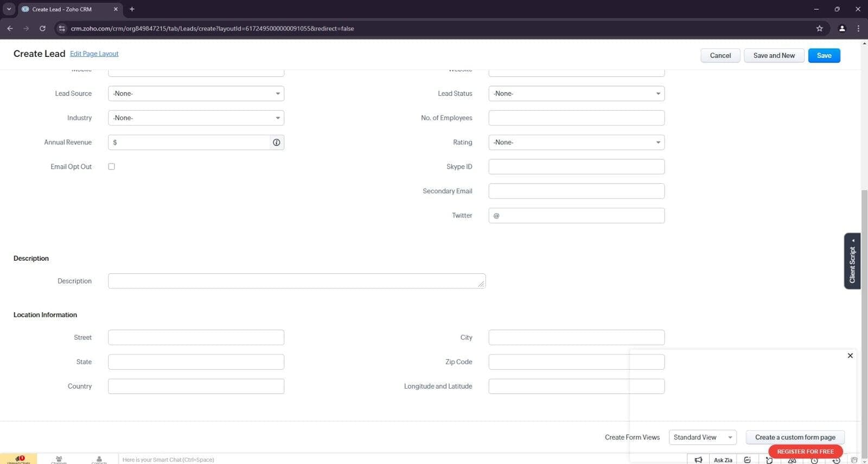This screenshot has height=464, width=868.
Task: Reload the page in browser
Action: click(x=42, y=28)
